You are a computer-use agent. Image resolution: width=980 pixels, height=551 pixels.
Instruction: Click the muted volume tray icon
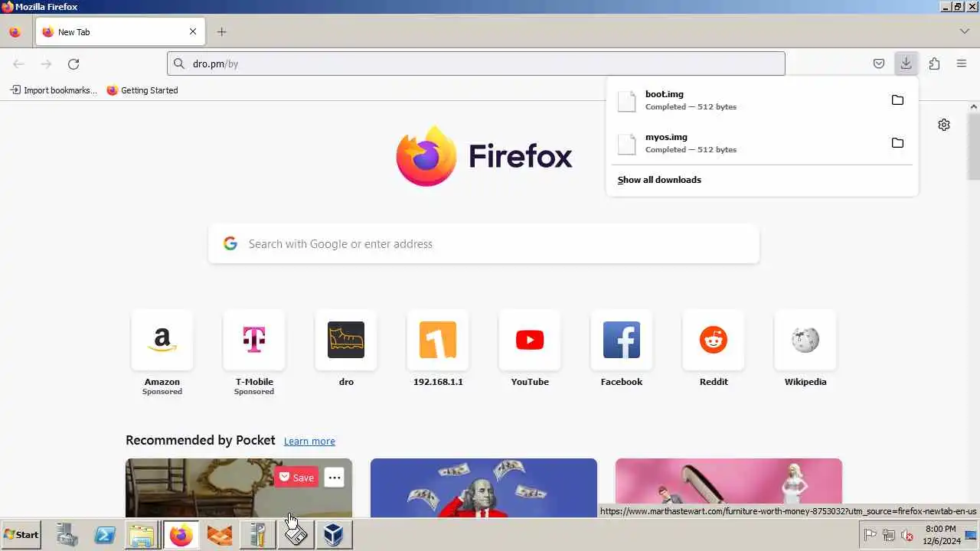tap(907, 535)
